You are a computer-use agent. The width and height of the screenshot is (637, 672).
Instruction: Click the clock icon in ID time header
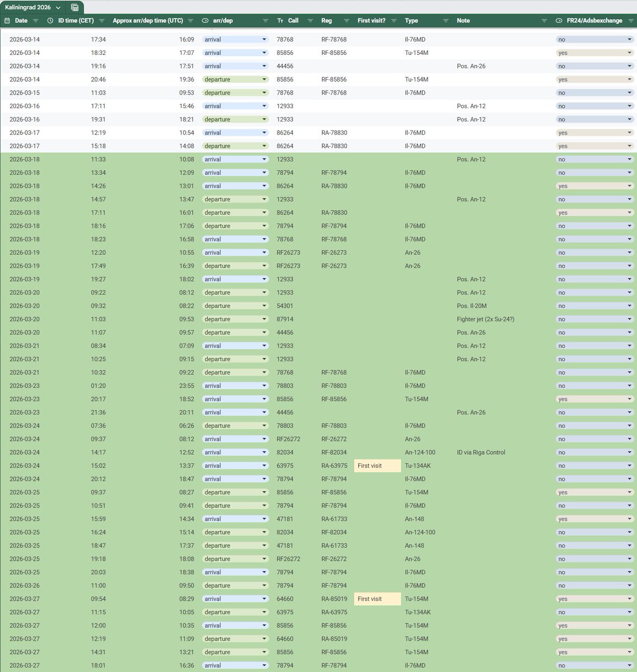coord(50,21)
